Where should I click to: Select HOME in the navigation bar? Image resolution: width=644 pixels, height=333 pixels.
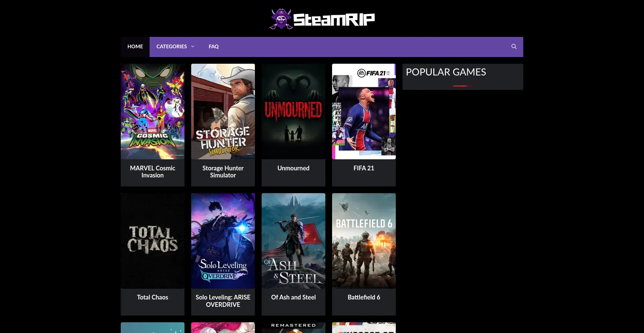point(135,47)
